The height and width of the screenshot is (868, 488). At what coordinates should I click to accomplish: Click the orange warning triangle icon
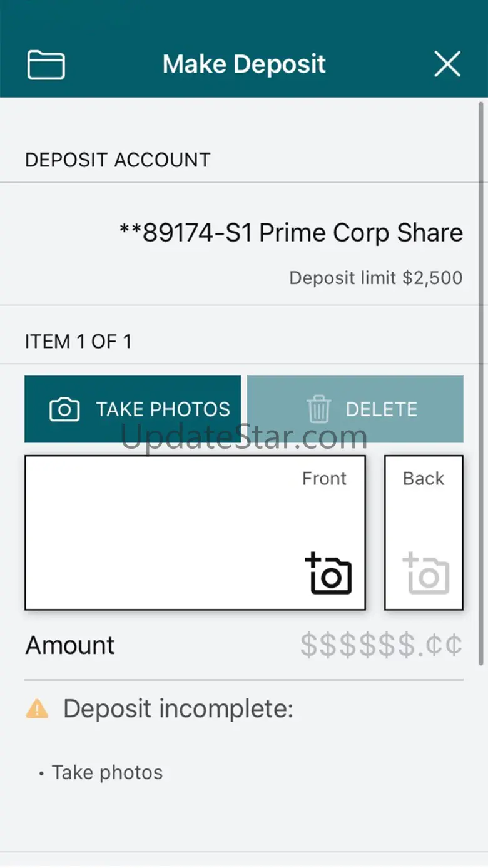(37, 709)
